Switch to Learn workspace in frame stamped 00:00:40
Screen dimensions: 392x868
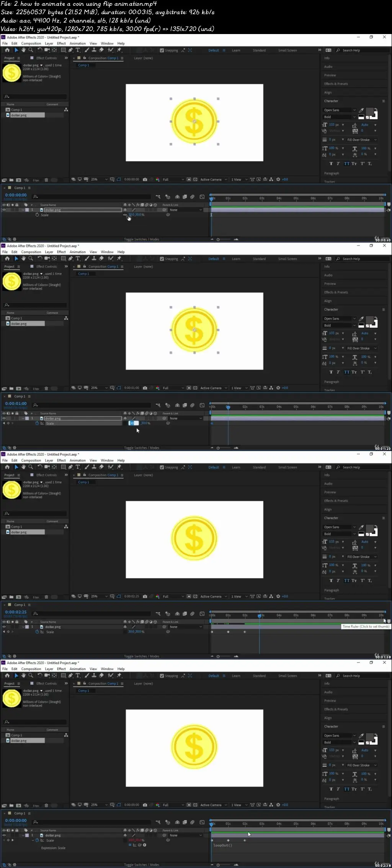pos(236,50)
